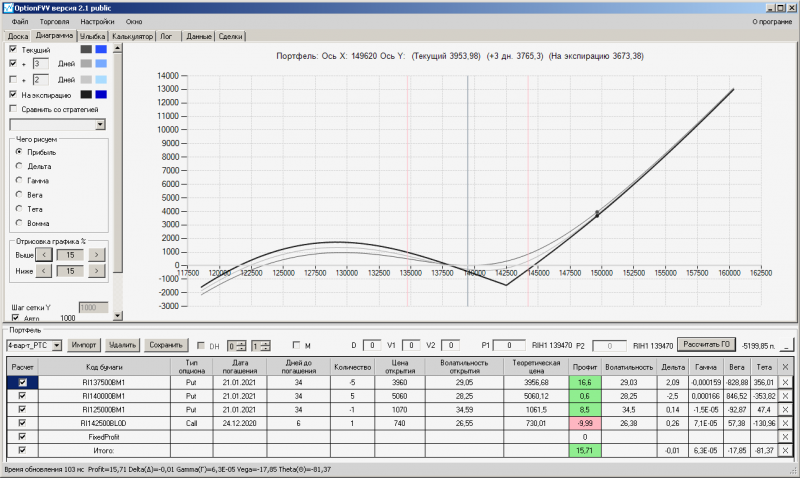The image size is (800, 478).
Task: Click the Удалить button
Action: tap(122, 345)
